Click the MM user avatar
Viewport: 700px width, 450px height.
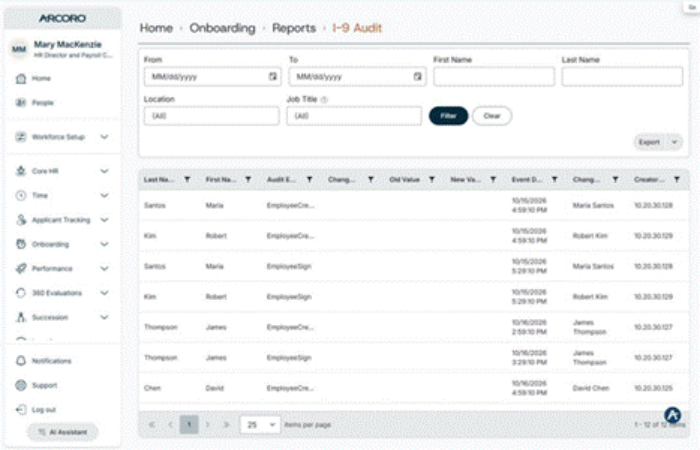pyautogui.click(x=19, y=49)
